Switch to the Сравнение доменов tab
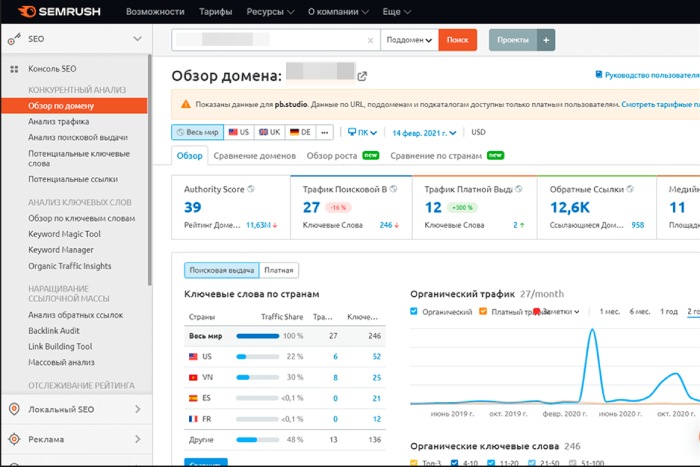 (x=257, y=156)
